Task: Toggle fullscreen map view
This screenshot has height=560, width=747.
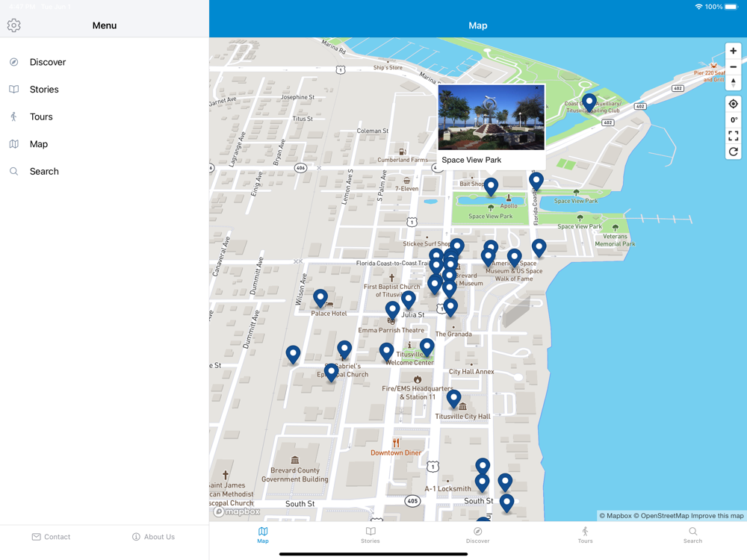Action: coord(734,136)
